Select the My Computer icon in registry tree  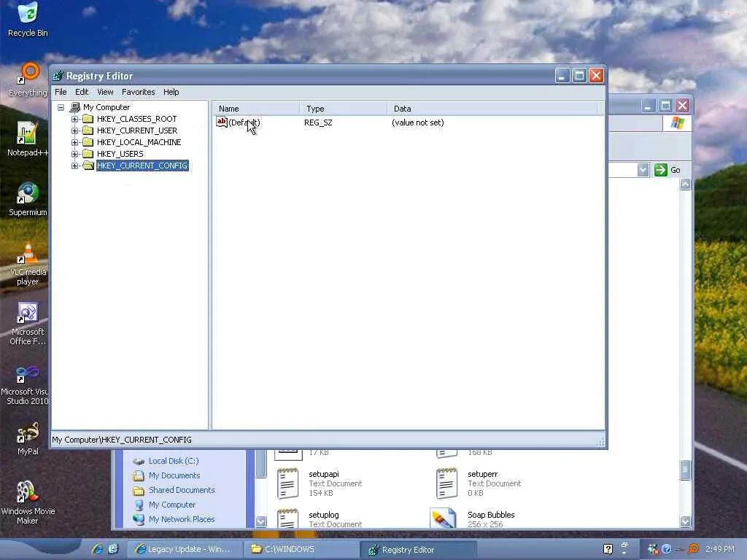tap(75, 107)
